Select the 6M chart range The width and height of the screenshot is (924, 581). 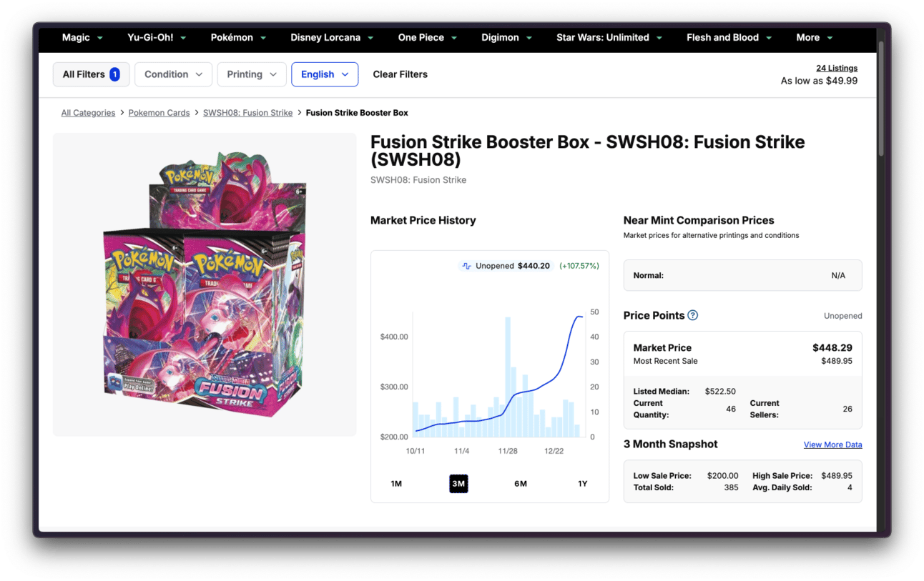tap(521, 484)
